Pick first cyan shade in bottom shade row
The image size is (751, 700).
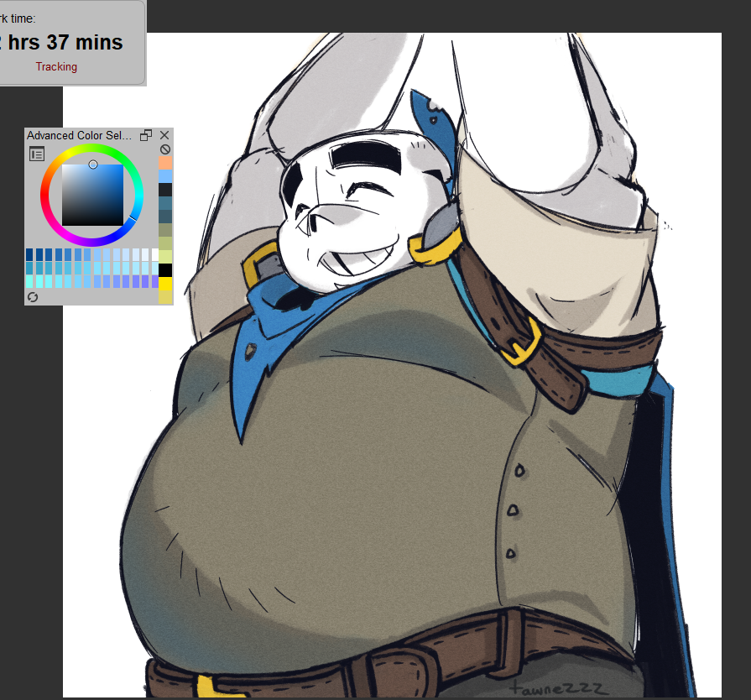pos(29,281)
